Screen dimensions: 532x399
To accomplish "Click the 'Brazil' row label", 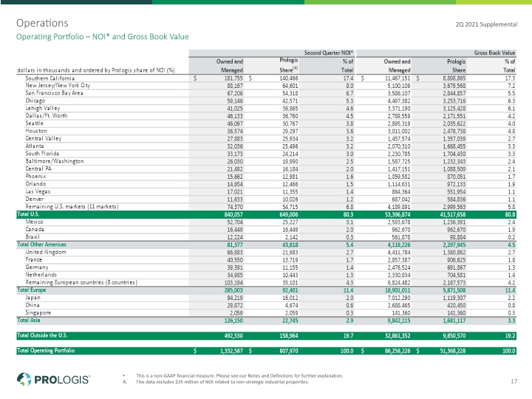I will pos(33,237).
